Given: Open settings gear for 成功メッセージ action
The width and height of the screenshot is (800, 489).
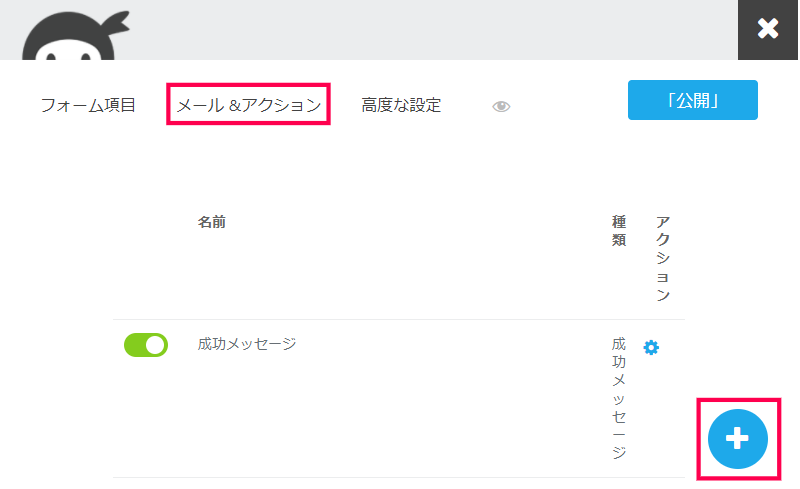Looking at the screenshot, I should click(x=651, y=348).
